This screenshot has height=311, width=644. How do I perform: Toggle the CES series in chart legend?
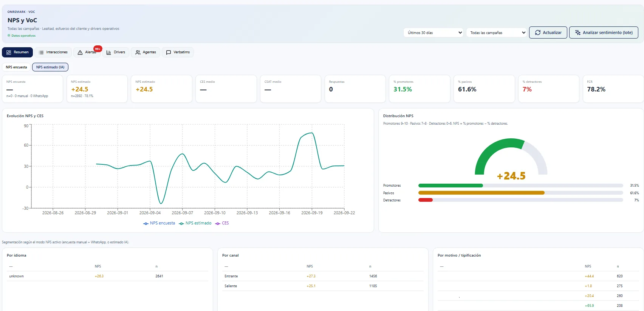pos(222,223)
